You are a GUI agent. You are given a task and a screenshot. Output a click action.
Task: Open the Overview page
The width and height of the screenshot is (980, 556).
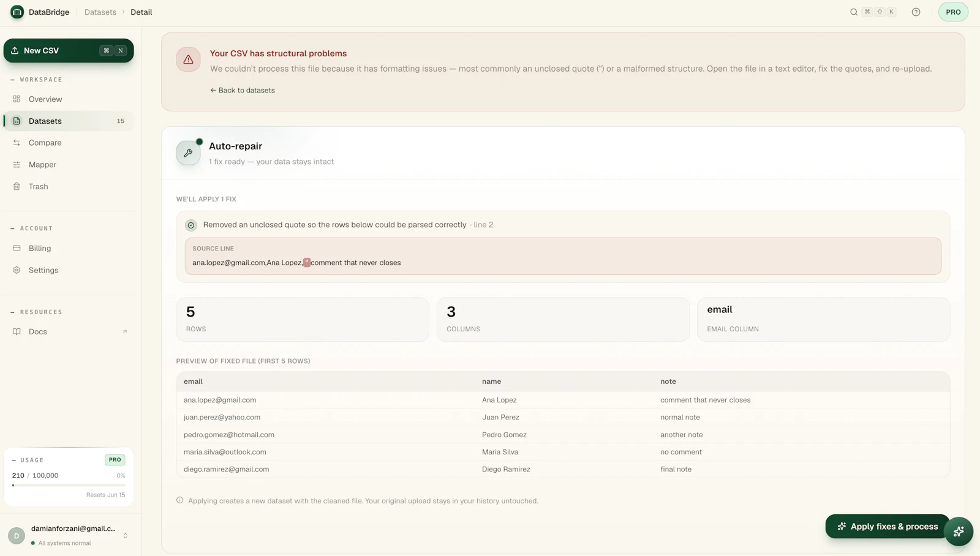[x=69, y=99]
